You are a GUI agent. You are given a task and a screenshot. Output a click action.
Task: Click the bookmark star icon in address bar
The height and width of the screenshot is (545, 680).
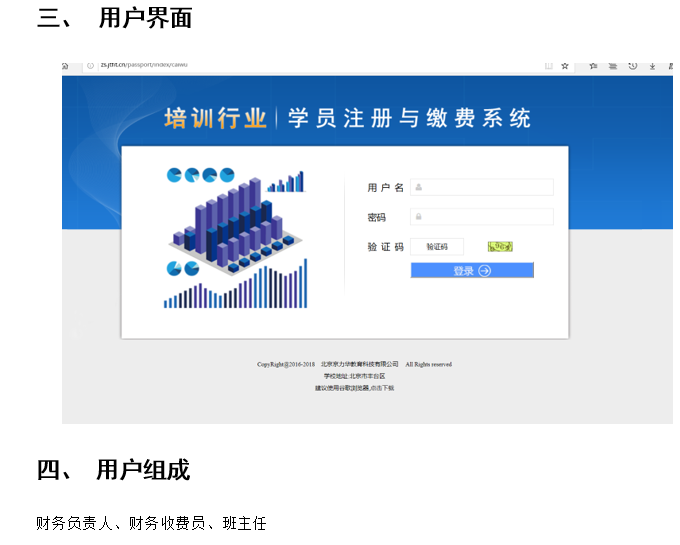coord(565,66)
